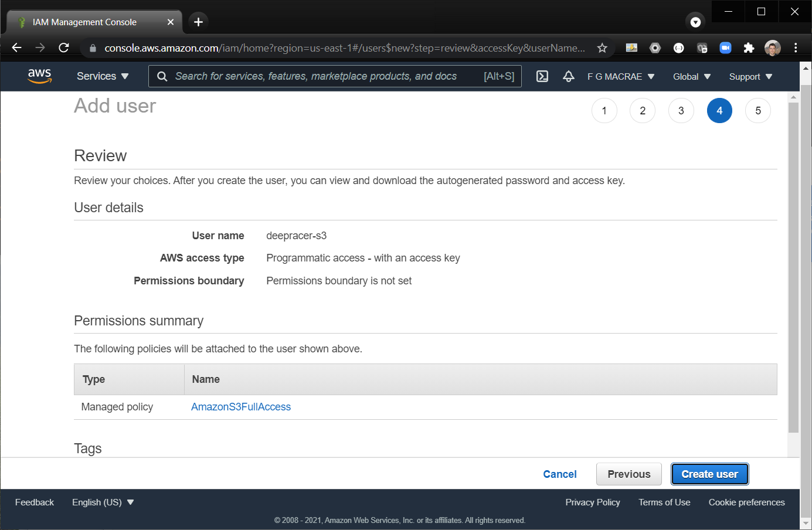Reload the page
Image resolution: width=812 pixels, height=530 pixels.
point(64,48)
